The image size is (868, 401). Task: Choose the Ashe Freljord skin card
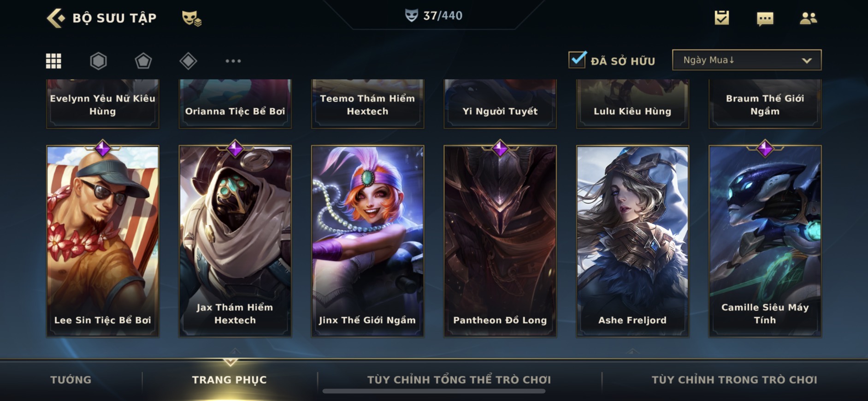tap(632, 241)
